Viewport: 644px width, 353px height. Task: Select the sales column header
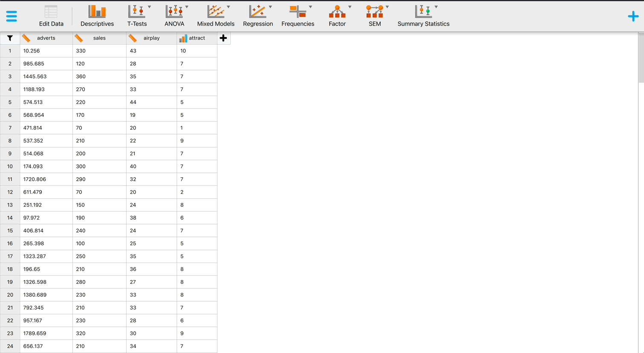tap(99, 38)
